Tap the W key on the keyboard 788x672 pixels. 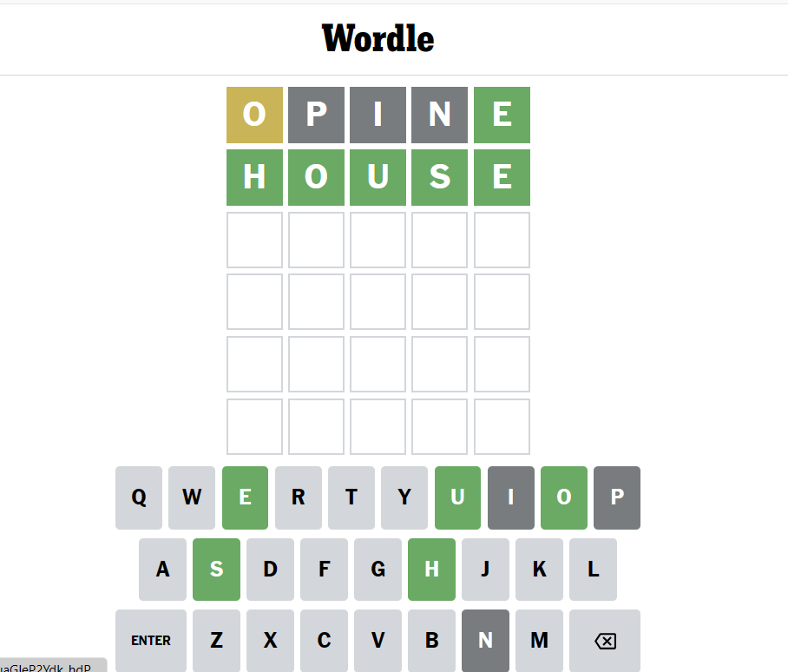(192, 497)
